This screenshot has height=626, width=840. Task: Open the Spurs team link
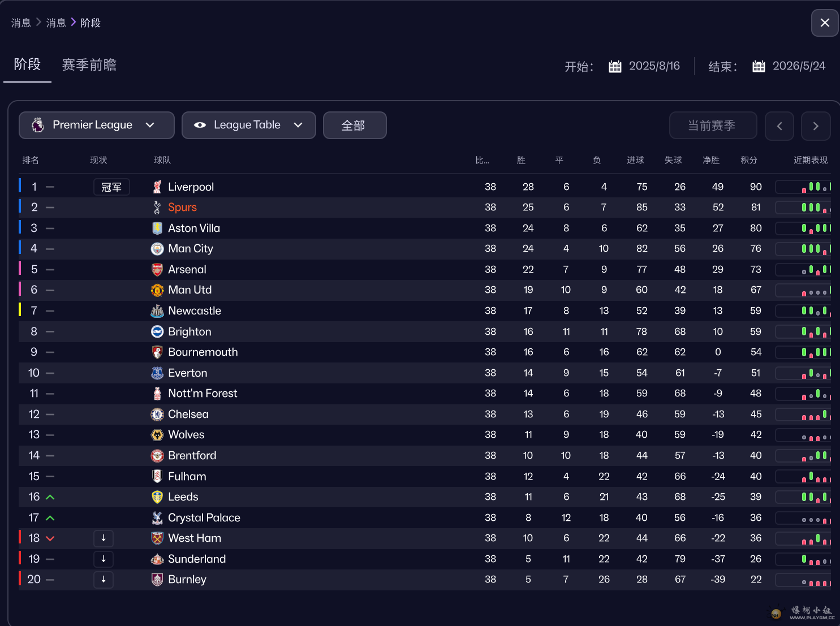[x=182, y=208]
